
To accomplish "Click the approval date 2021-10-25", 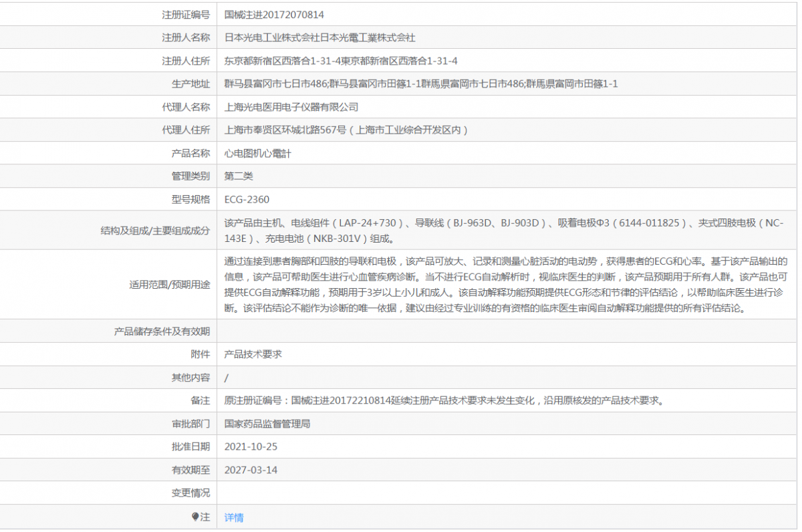I will 251,446.
